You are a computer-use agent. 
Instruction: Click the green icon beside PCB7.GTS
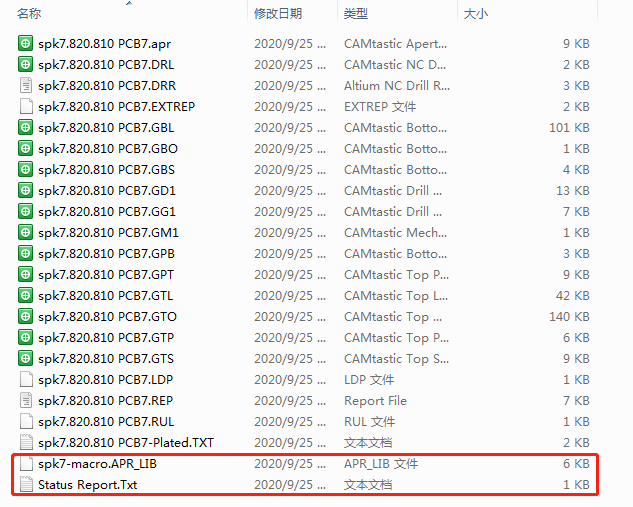[x=25, y=358]
